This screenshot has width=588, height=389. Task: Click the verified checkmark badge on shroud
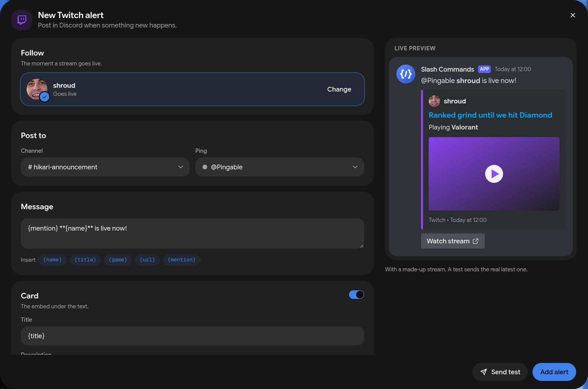(x=44, y=97)
